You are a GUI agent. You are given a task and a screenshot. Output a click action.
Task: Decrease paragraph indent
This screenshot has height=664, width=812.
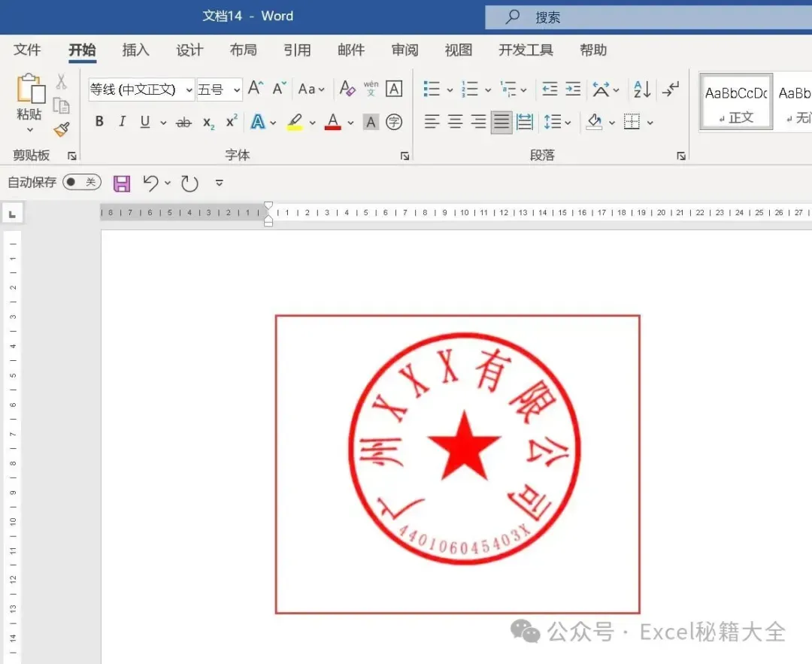550,89
